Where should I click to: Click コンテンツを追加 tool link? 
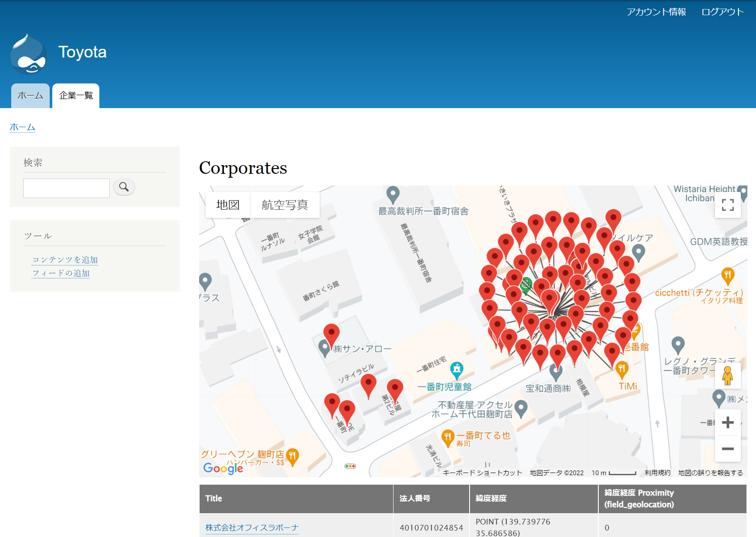(65, 259)
